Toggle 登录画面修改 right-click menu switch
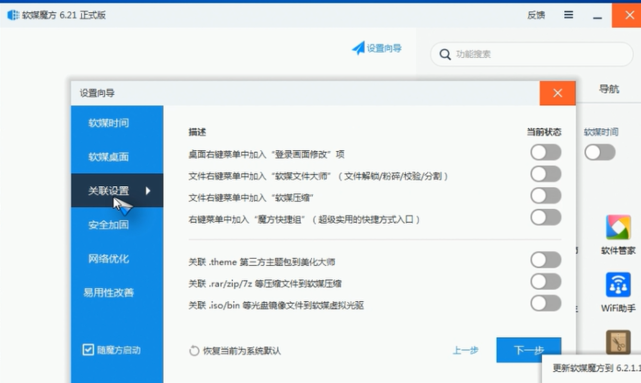 tap(546, 152)
